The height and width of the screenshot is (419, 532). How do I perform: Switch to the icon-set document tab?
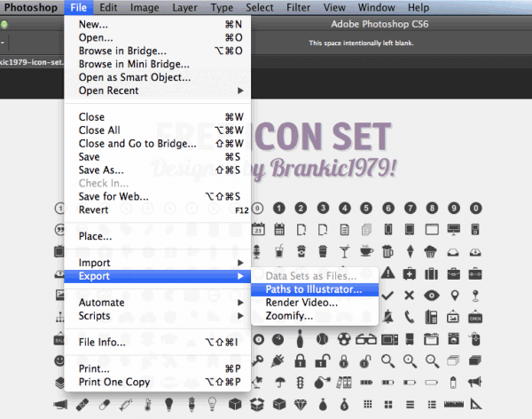pos(32,62)
